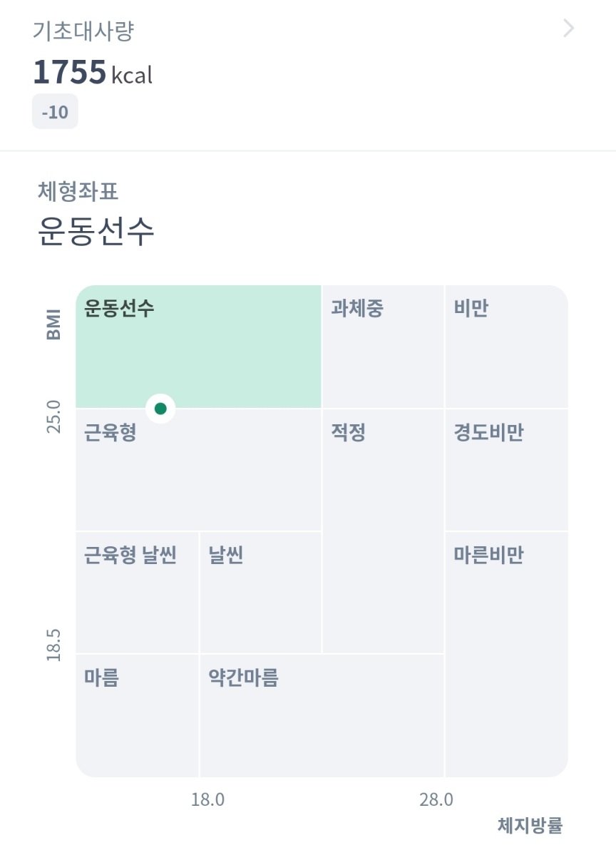Screen dimensions: 616x860
Task: Click the green position dot marker
Action: 160,409
